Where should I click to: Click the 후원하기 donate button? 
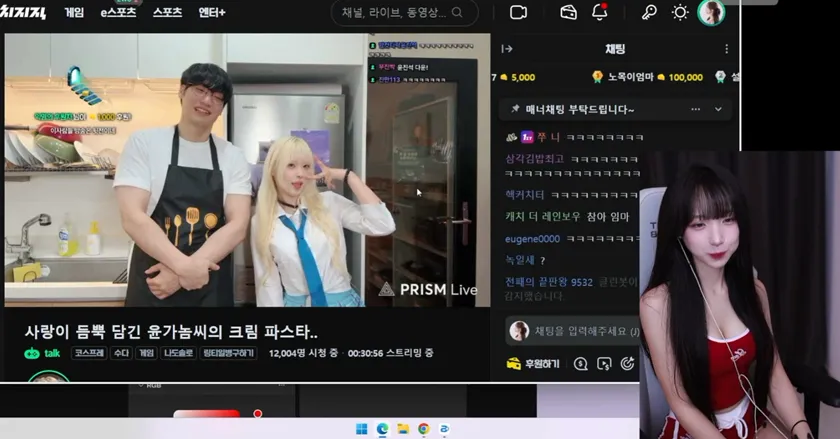(533, 364)
